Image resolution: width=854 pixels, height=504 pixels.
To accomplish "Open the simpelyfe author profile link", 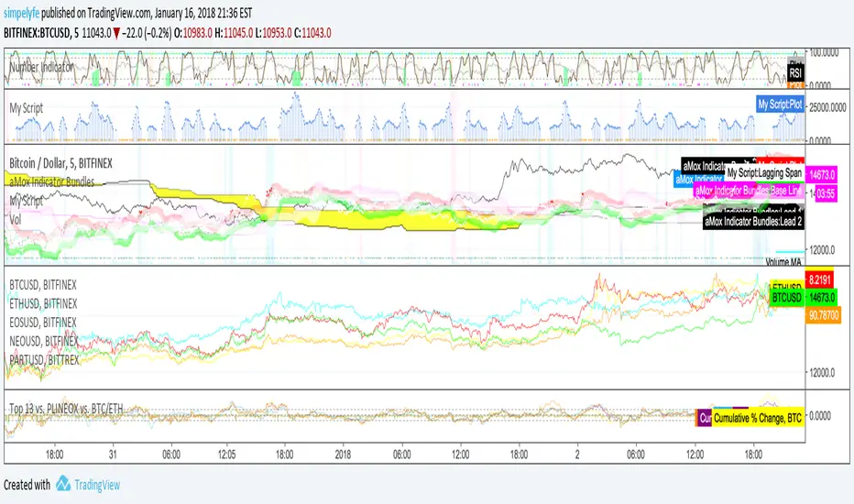I will pos(21,13).
